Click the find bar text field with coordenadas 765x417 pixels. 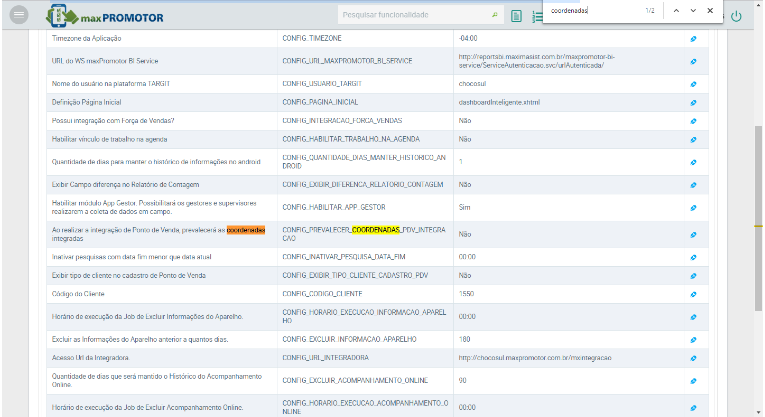(590, 10)
